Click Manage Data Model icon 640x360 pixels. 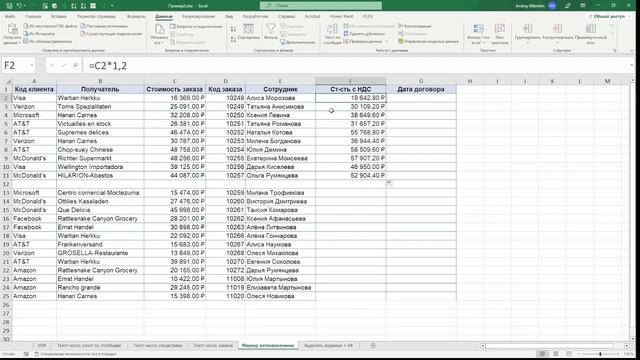click(x=401, y=41)
